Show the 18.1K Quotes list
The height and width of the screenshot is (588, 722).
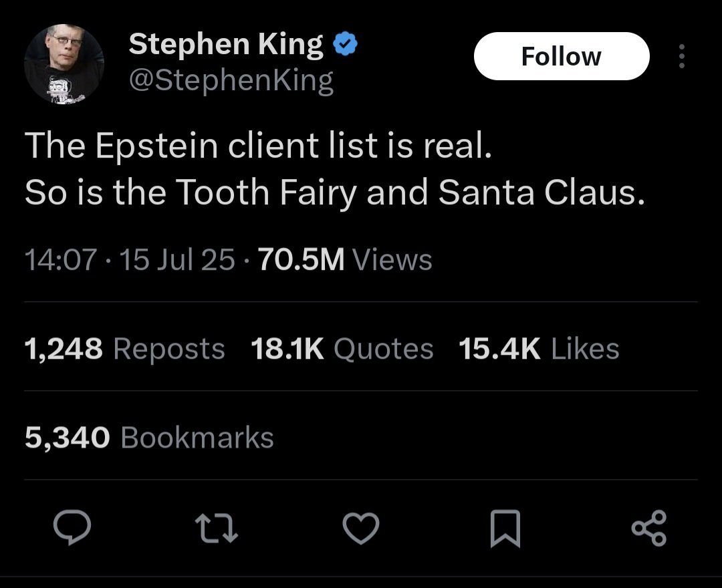pyautogui.click(x=342, y=348)
